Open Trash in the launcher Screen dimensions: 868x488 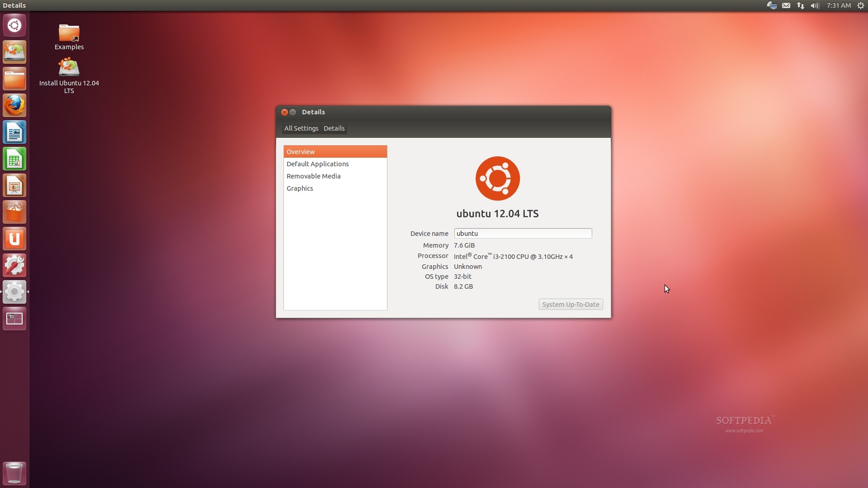[x=14, y=473]
